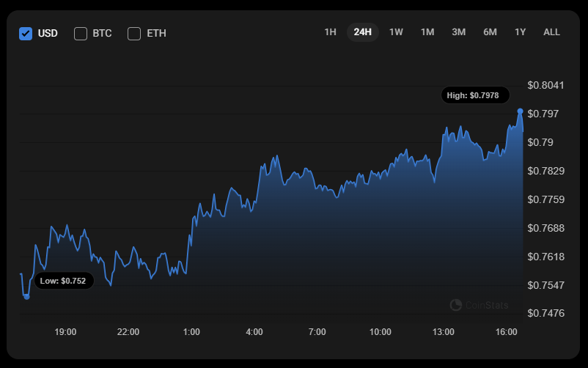Switch to the 1W timeframe
Image resolution: width=588 pixels, height=368 pixels.
pos(396,32)
